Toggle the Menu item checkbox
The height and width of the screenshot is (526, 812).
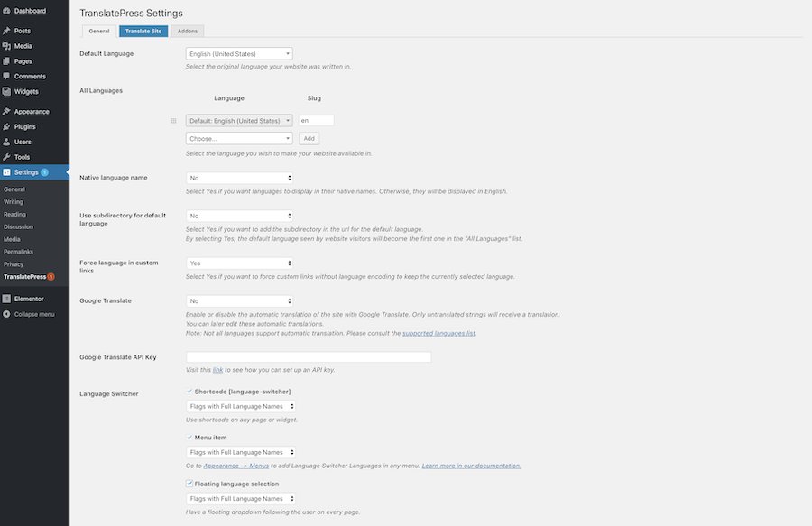(189, 438)
